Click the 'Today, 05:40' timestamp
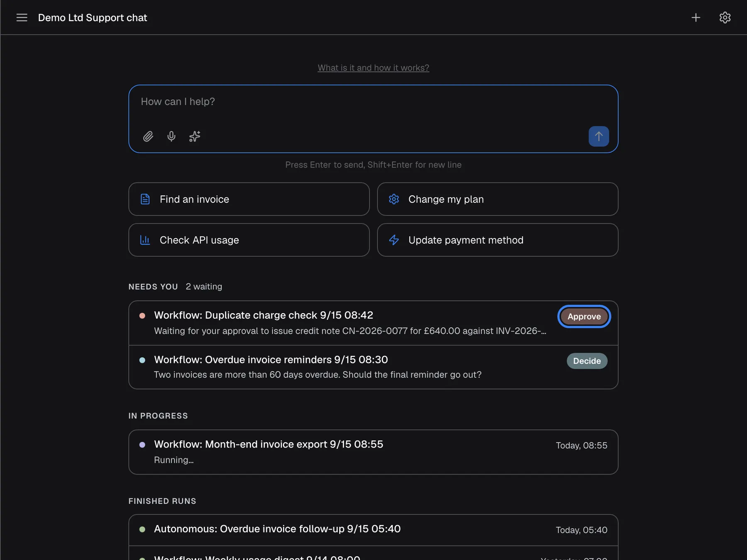747x560 pixels. pyautogui.click(x=581, y=530)
